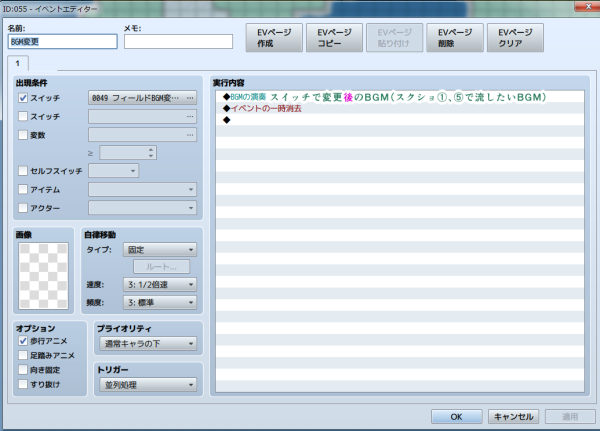Image resolution: width=600 pixels, height=431 pixels.
Task: Open the 頻度 dropdown showing 3: 標準
Action: tap(160, 302)
